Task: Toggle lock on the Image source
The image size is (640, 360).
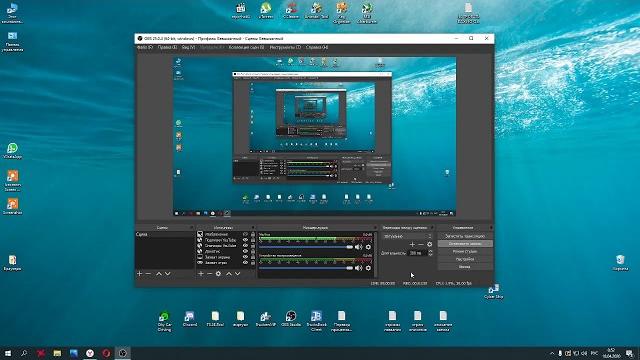Action: (253, 234)
